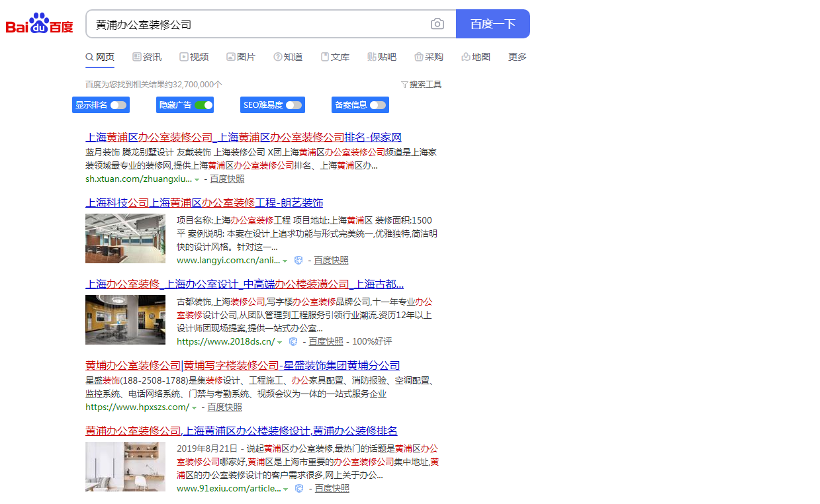Image resolution: width=820 pixels, height=504 pixels.
Task: Expand arrow next to 91exiu.com URL
Action: tap(286, 489)
